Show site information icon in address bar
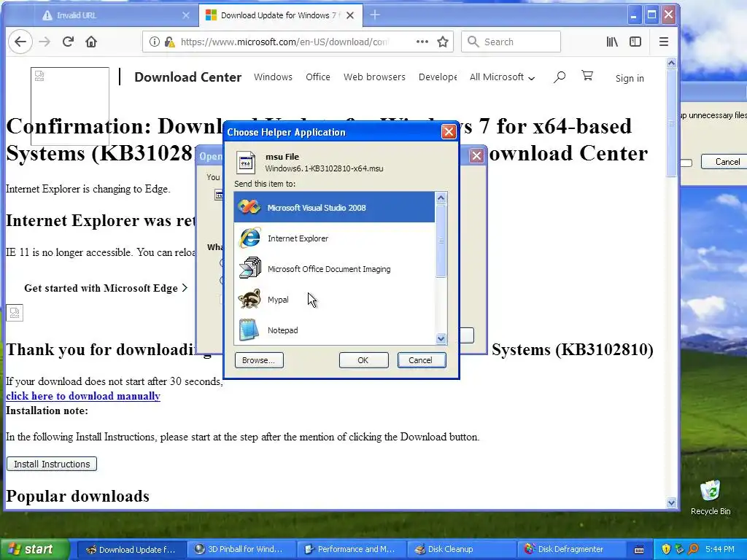 (155, 42)
